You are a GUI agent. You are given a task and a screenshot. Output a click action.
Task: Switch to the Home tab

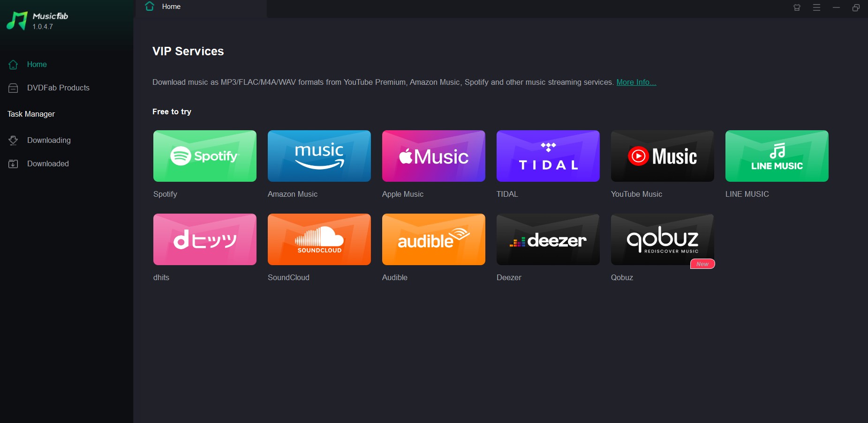(201, 8)
